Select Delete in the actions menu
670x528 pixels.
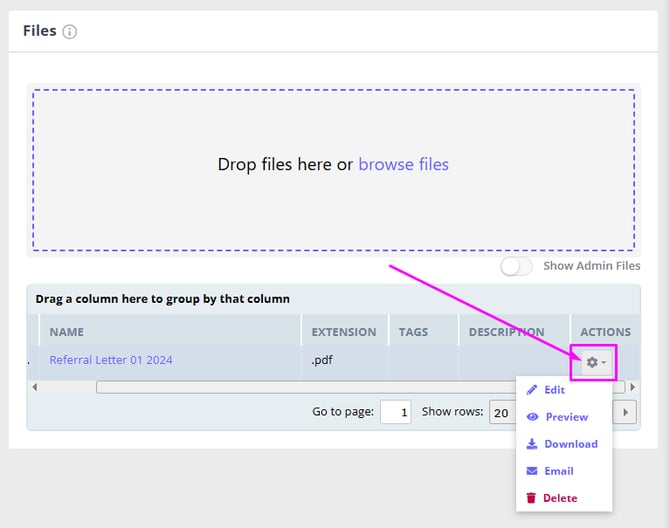pos(560,498)
